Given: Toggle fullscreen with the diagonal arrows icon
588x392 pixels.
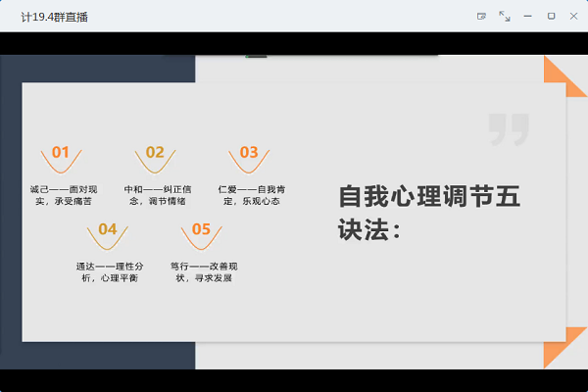Looking at the screenshot, I should (505, 16).
